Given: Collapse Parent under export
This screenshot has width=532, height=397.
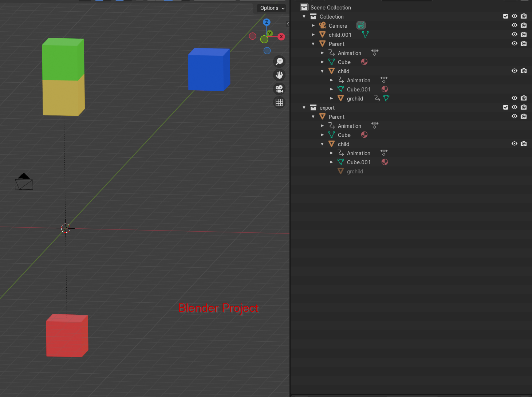Looking at the screenshot, I should pyautogui.click(x=313, y=117).
